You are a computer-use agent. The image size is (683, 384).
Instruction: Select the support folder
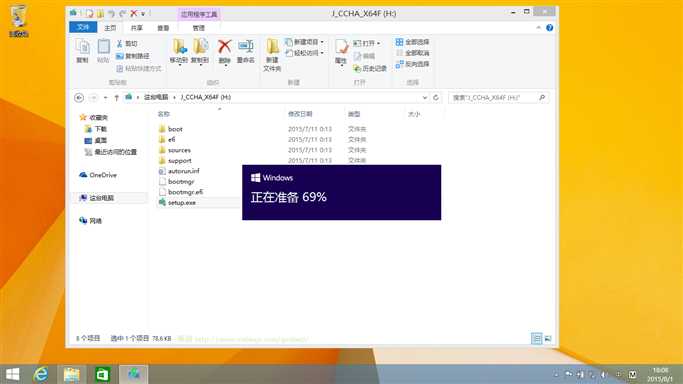179,160
